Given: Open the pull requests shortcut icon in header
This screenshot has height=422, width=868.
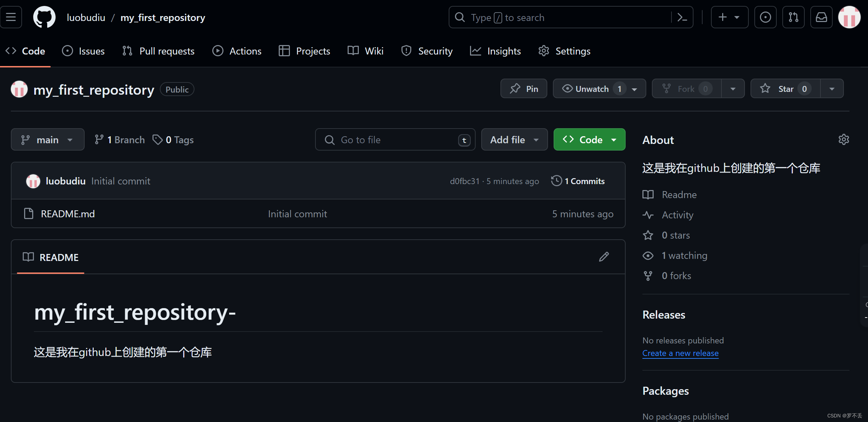Looking at the screenshot, I should (x=794, y=17).
